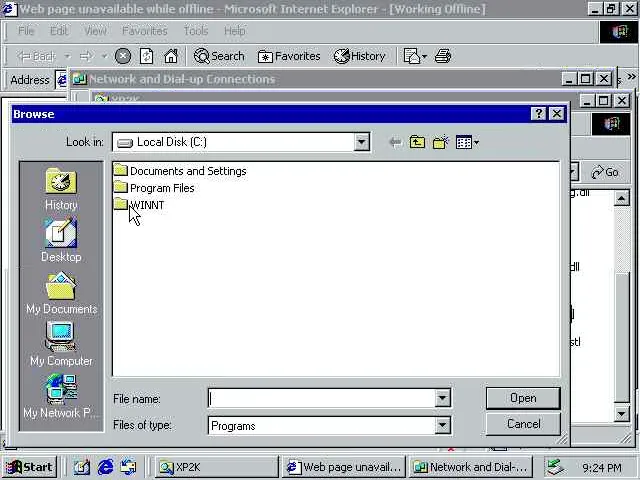Image resolution: width=640 pixels, height=480 pixels.
Task: Switch to the XP2K taskbar button
Action: (x=217, y=467)
